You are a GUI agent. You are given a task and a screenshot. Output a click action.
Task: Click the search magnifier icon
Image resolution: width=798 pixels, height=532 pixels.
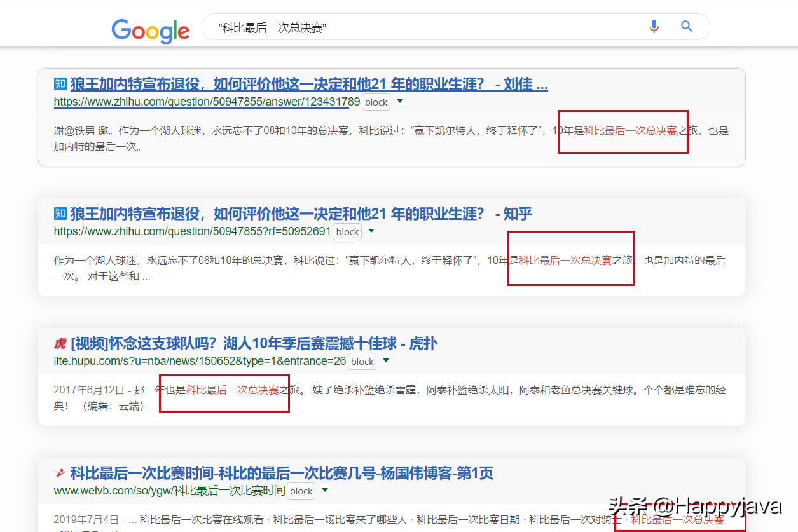click(x=687, y=27)
